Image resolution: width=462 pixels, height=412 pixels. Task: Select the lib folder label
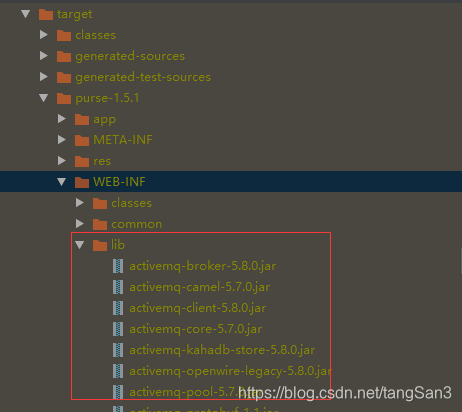click(118, 245)
